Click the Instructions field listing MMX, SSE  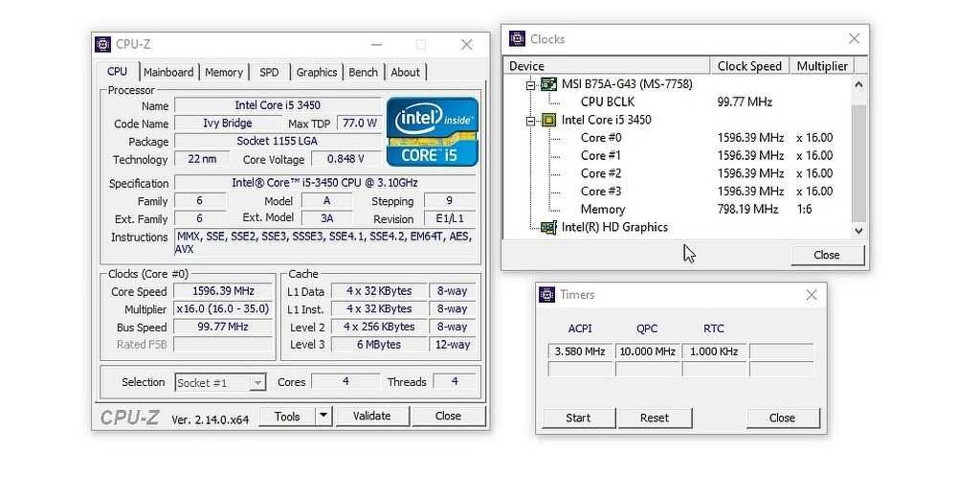[x=325, y=242]
